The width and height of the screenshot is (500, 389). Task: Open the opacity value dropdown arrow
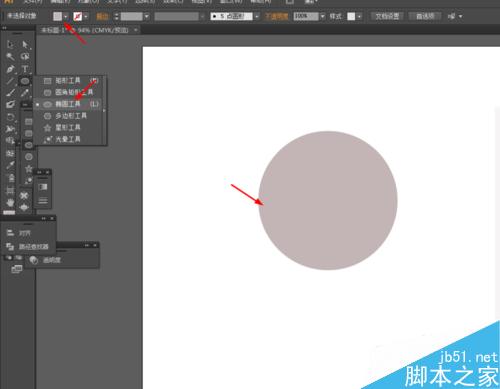(322, 16)
